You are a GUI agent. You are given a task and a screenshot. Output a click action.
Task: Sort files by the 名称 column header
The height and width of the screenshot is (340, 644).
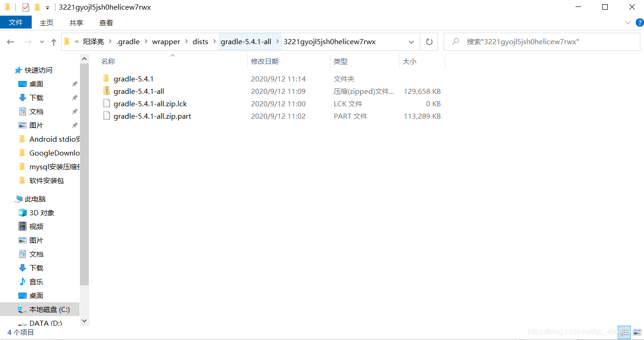pyautogui.click(x=108, y=61)
